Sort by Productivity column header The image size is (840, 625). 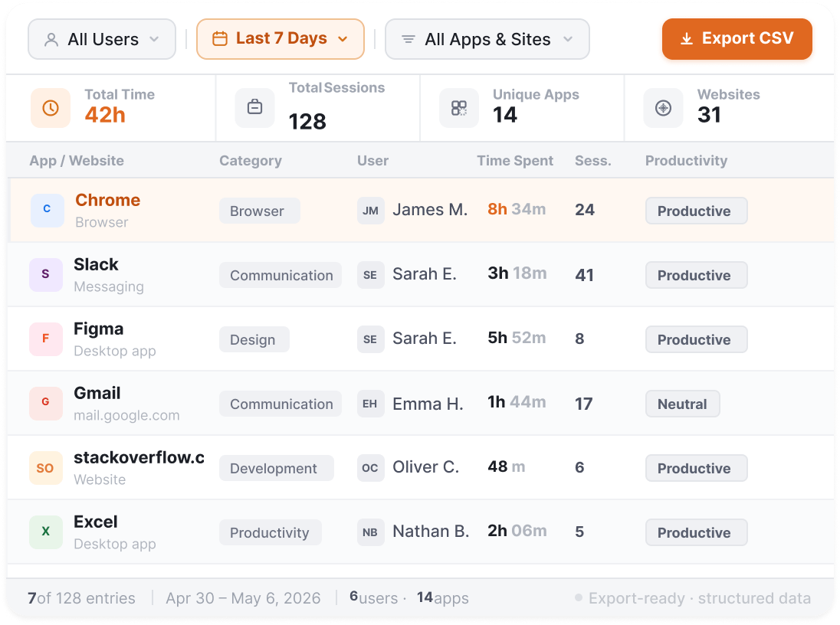[x=686, y=161]
